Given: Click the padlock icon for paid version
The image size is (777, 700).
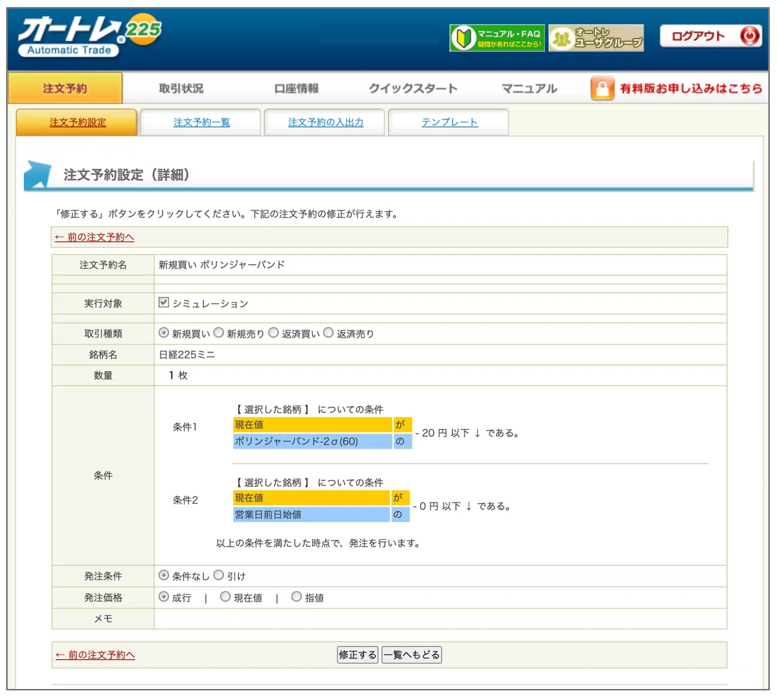Looking at the screenshot, I should click(x=602, y=89).
